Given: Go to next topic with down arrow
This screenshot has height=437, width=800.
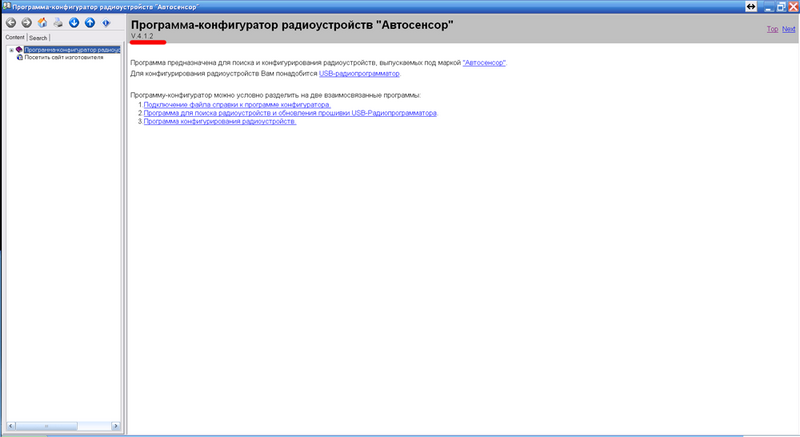Looking at the screenshot, I should (x=74, y=23).
